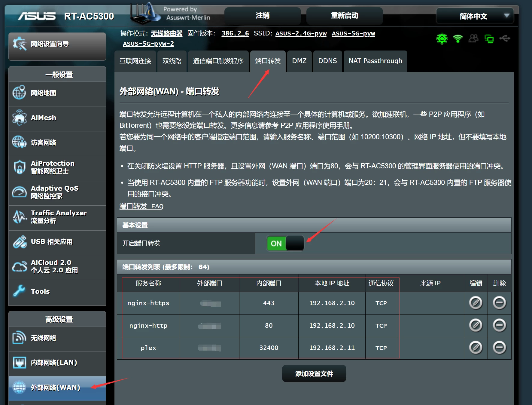The width and height of the screenshot is (532, 405).
Task: Delete the nginx-https forwarding rule
Action: pos(500,303)
